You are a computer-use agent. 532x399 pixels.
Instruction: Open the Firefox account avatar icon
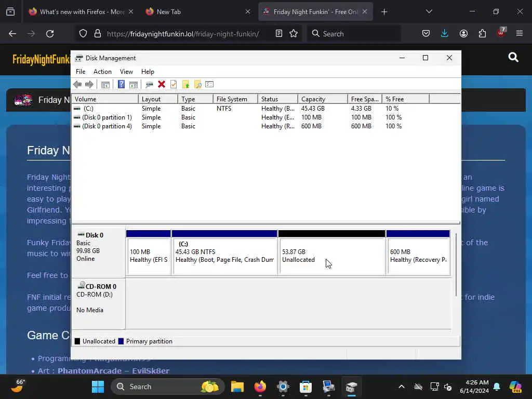pos(463,34)
